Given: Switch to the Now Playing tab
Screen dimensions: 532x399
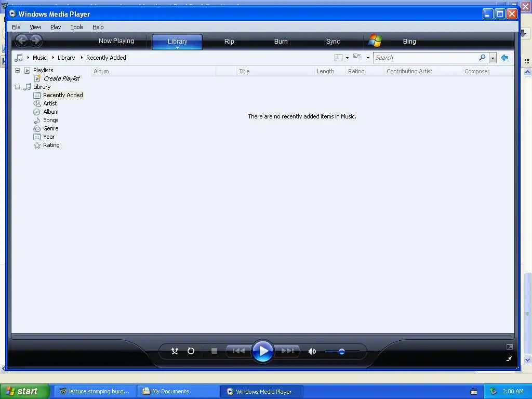Looking at the screenshot, I should click(x=116, y=41).
